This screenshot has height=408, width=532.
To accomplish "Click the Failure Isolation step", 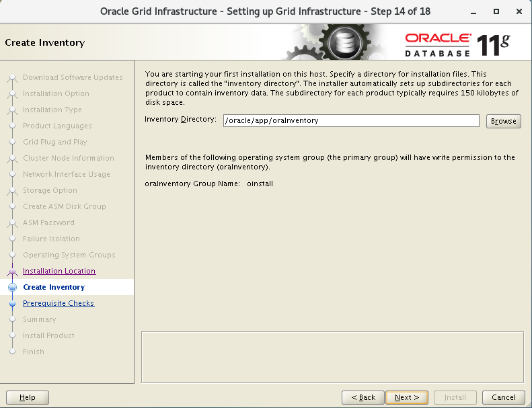I will [x=51, y=239].
